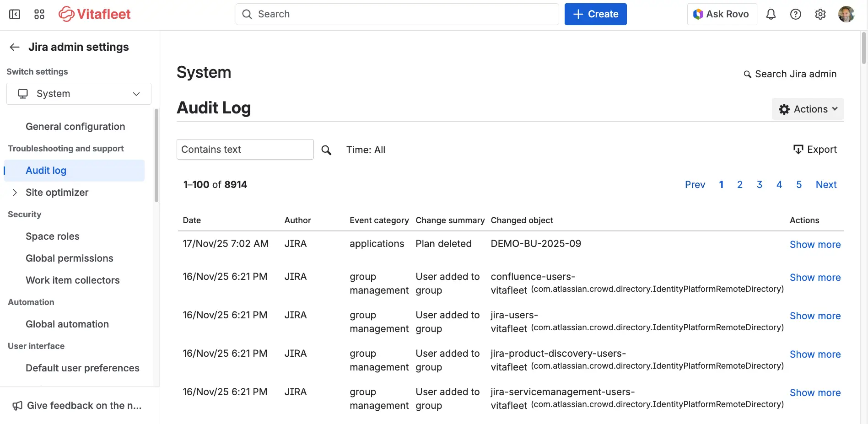868x424 pixels.
Task: Go to page 5 of audit log
Action: click(x=799, y=185)
